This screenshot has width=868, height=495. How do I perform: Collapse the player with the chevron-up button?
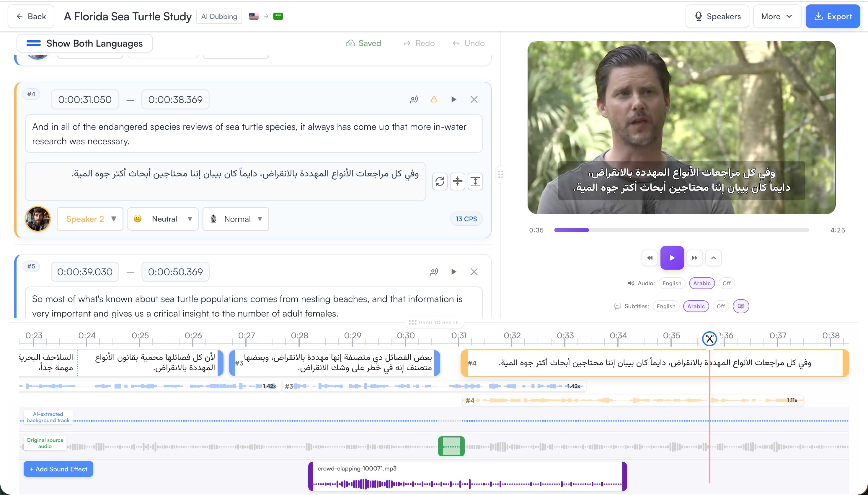click(x=714, y=258)
